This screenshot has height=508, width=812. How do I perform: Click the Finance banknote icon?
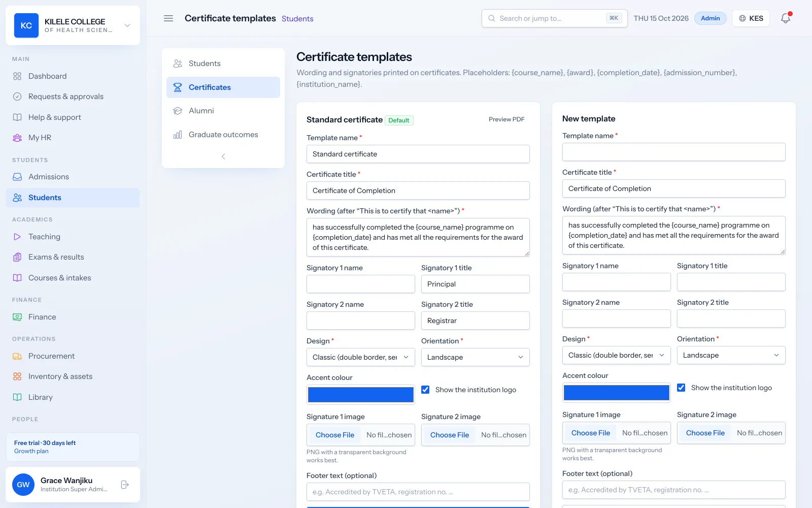coord(17,317)
